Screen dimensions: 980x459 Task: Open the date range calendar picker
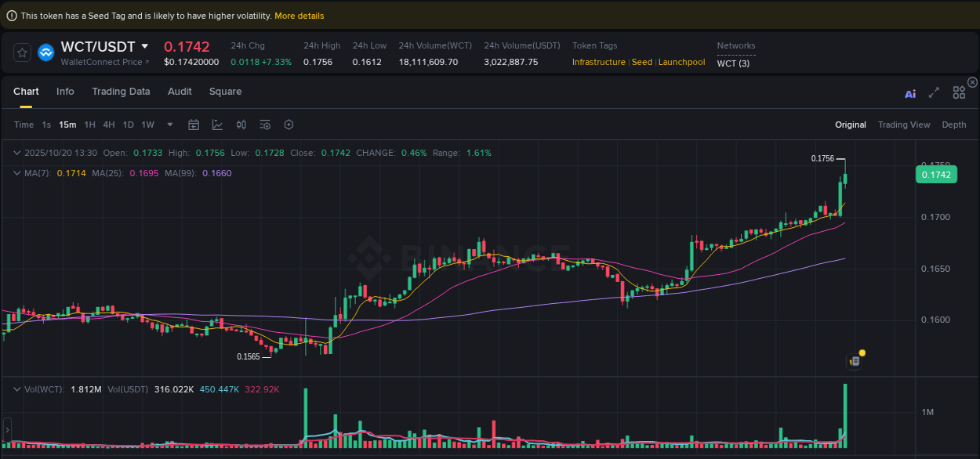point(194,124)
